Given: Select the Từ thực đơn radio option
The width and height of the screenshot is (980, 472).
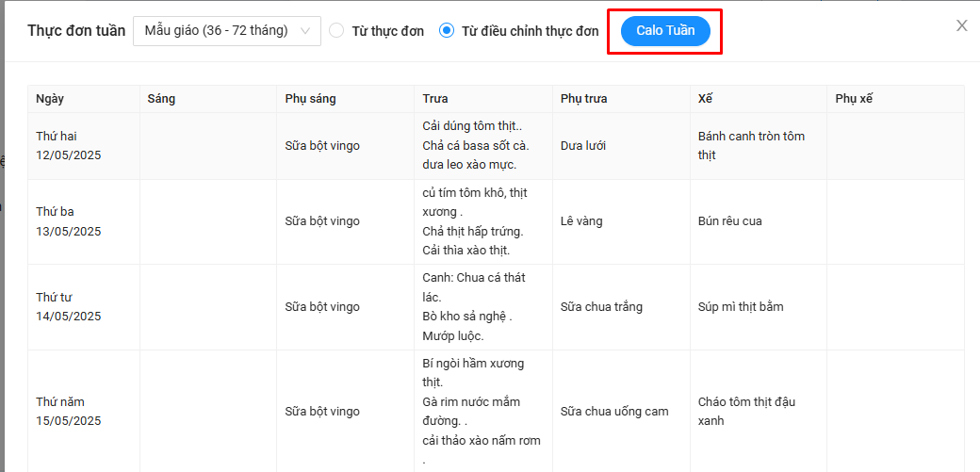Looking at the screenshot, I should click(337, 31).
